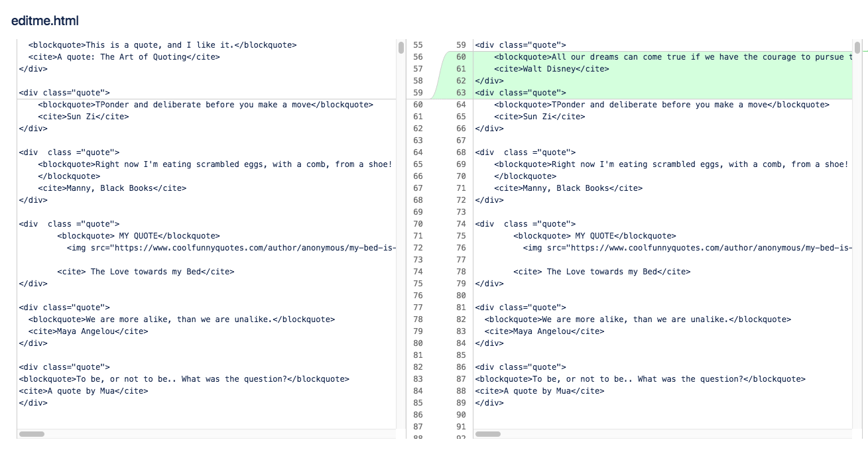Click 'A quote: The Art of Quoting' cite line

point(124,57)
